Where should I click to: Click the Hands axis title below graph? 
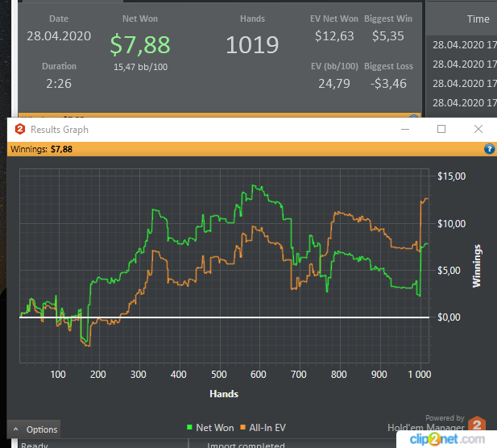click(x=224, y=394)
